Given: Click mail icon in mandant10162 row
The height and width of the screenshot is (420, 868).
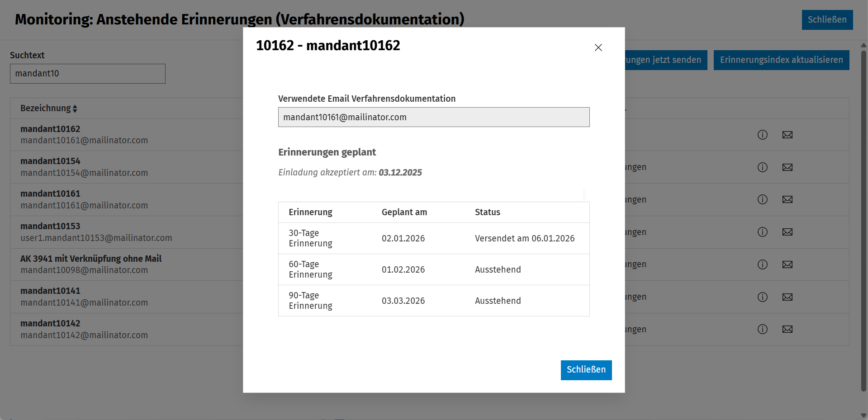Looking at the screenshot, I should coord(787,135).
